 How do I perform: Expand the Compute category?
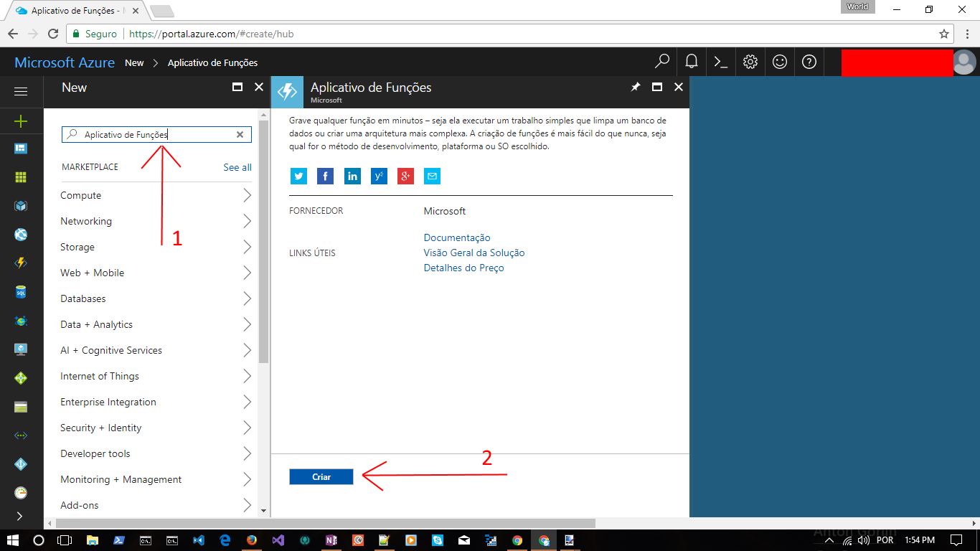tap(156, 195)
